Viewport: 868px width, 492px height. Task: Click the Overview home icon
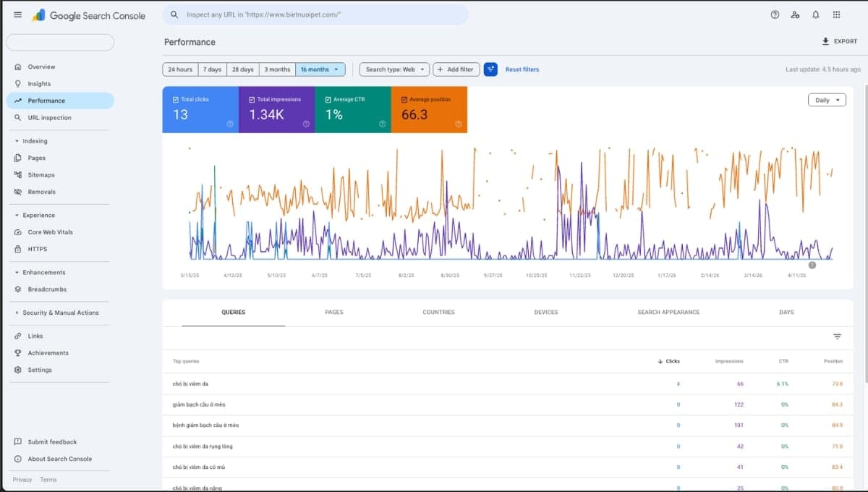(18, 67)
